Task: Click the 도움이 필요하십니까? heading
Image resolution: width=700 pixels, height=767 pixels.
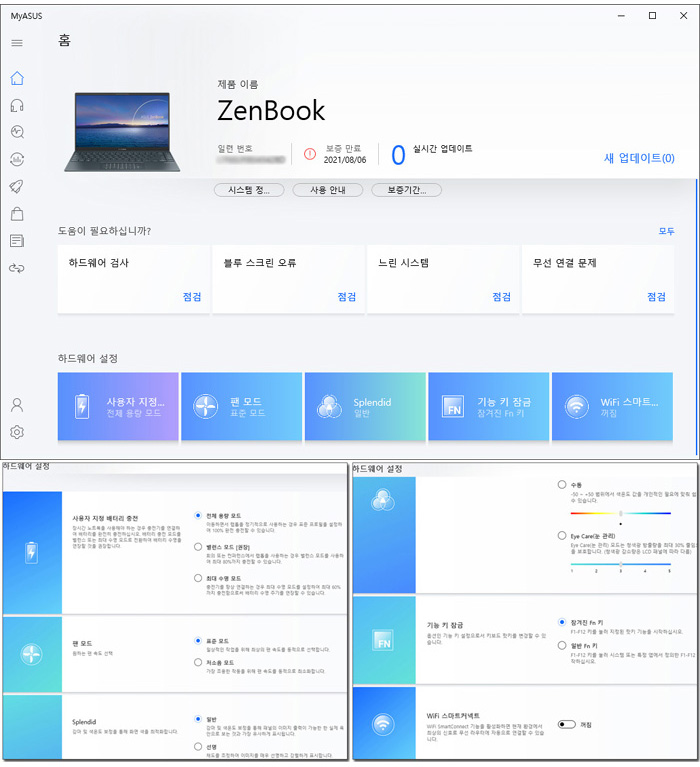Action: pos(104,231)
